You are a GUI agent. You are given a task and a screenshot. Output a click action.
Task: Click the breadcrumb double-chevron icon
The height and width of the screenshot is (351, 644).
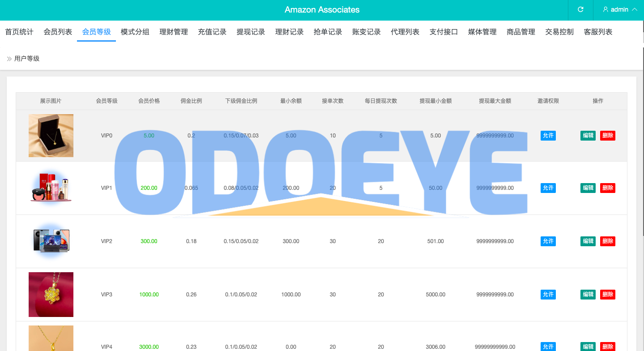click(9, 59)
